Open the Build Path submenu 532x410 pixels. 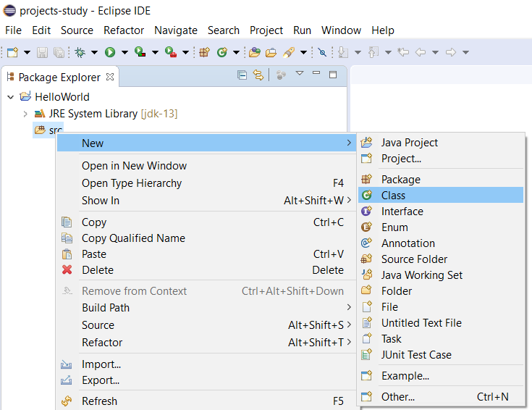206,308
